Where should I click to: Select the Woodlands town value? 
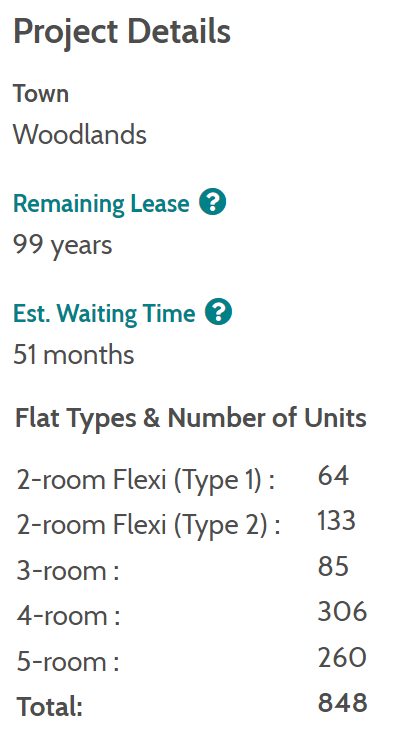tap(80, 134)
